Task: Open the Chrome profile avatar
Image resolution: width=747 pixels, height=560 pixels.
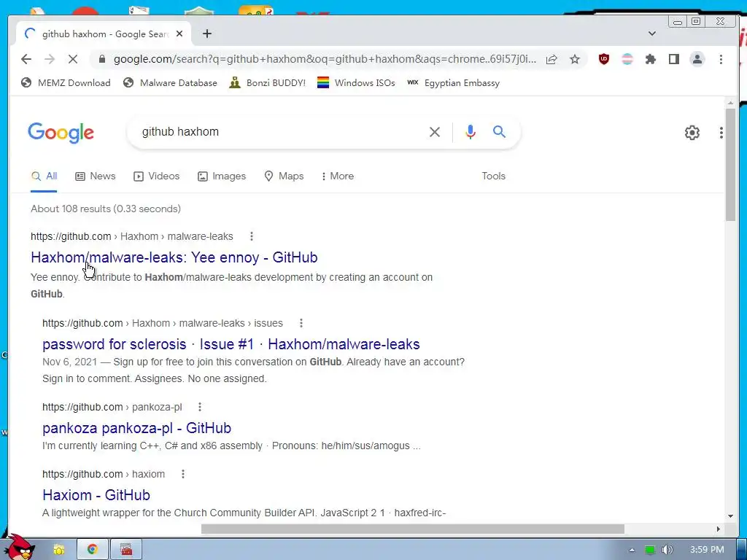Action: (x=697, y=59)
